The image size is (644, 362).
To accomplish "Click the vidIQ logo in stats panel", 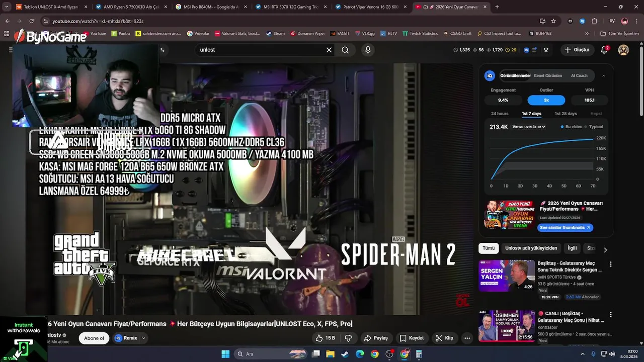I will tap(490, 75).
